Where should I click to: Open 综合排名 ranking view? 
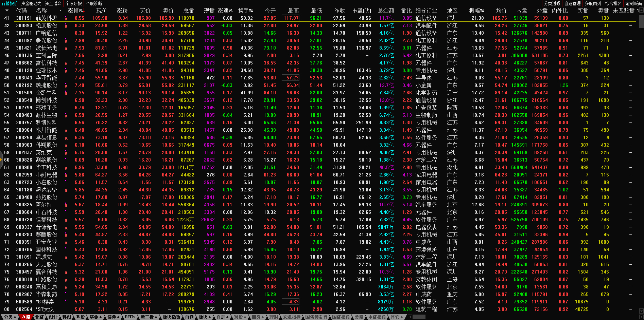pyautogui.click(x=613, y=3)
